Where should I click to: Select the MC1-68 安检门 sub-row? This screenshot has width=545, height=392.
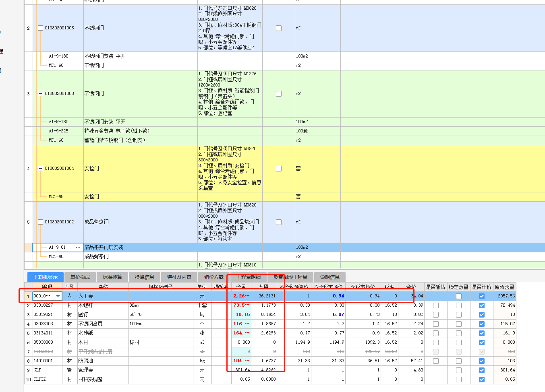point(284,197)
